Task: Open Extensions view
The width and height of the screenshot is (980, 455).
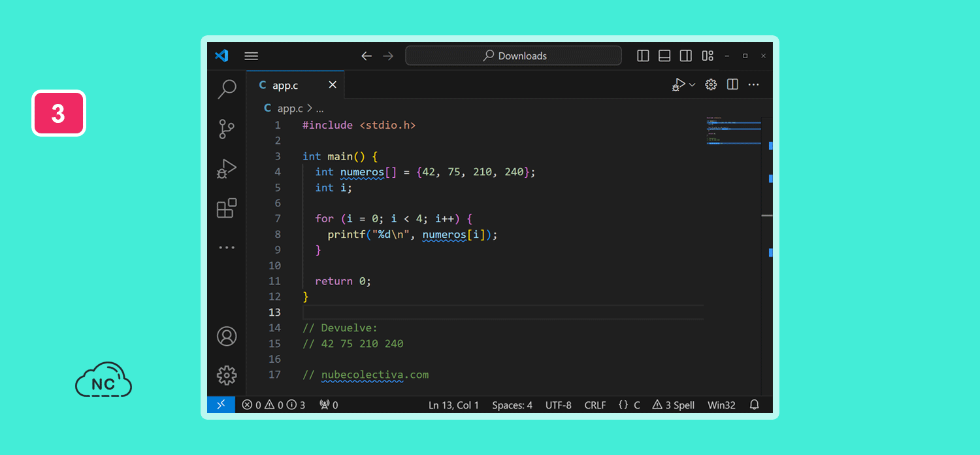Action: coord(227,208)
